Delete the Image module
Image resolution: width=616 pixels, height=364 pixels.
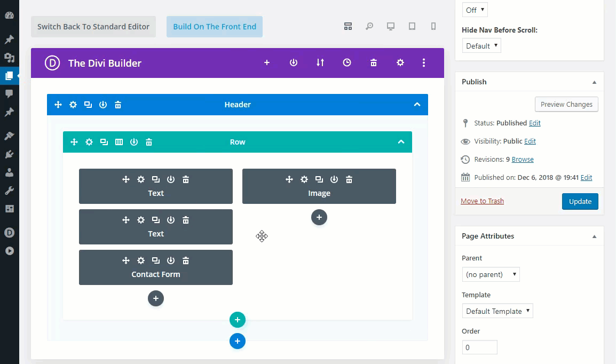349,179
